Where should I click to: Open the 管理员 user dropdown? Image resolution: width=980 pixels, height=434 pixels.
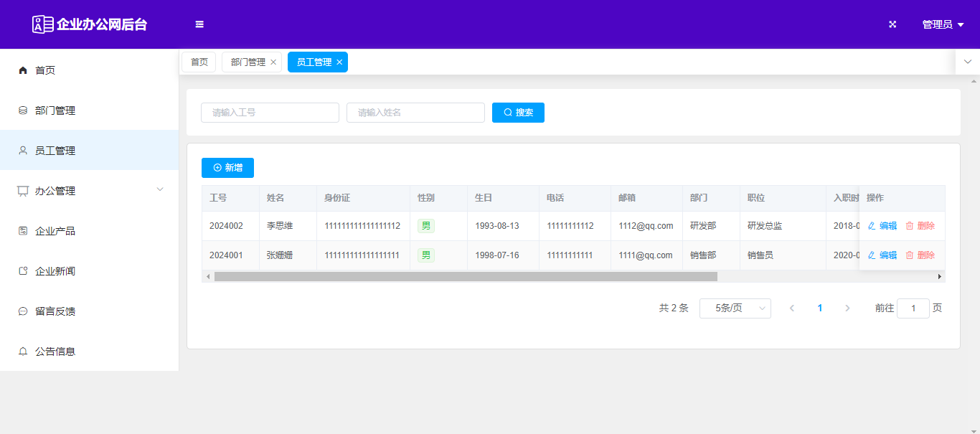tap(942, 24)
